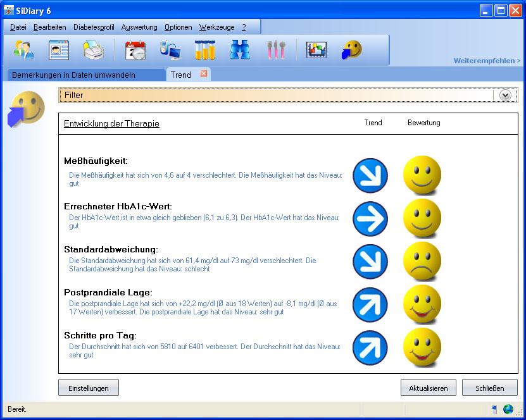Open the question mark help menu
This screenshot has height=420, width=526.
(x=244, y=27)
